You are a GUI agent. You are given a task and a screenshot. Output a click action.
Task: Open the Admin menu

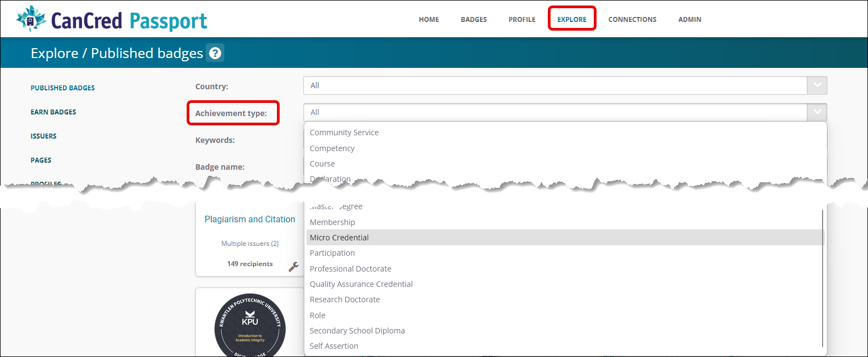point(690,20)
